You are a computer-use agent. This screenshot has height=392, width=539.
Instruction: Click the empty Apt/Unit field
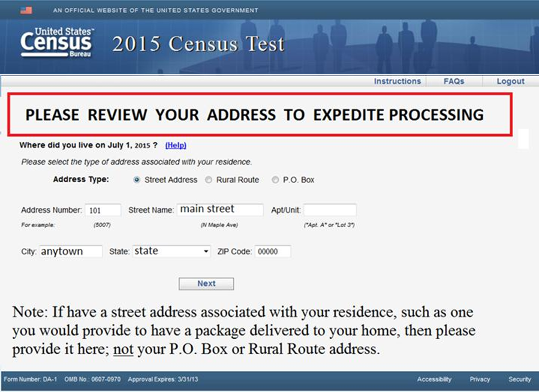pyautogui.click(x=330, y=210)
